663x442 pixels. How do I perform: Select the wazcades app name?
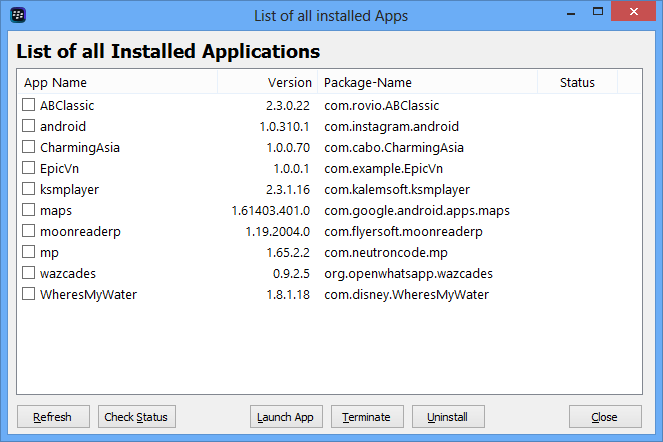(68, 274)
